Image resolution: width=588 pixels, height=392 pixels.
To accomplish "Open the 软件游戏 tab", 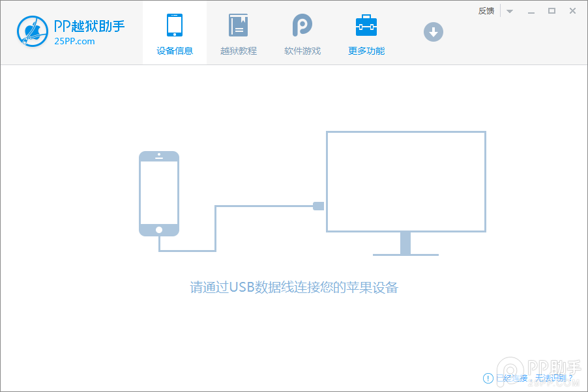I will (302, 33).
